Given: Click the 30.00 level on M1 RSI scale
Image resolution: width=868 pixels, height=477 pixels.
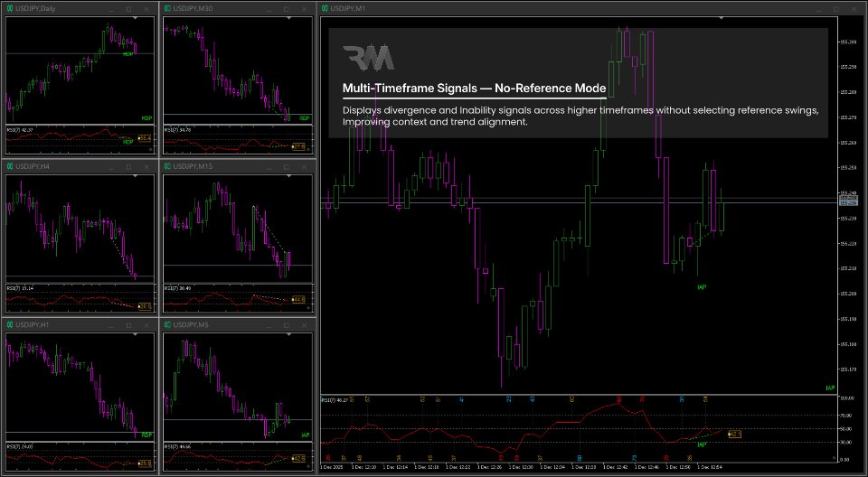Looking at the screenshot, I should [x=845, y=442].
